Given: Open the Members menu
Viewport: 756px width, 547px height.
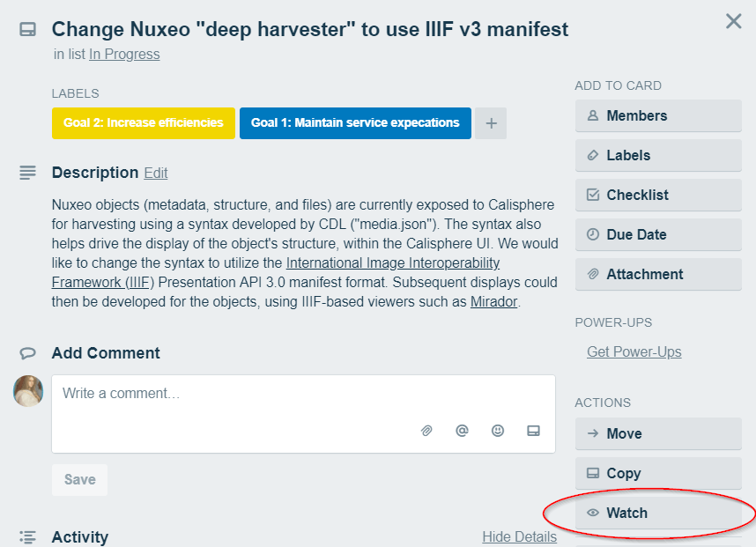Looking at the screenshot, I should point(658,115).
